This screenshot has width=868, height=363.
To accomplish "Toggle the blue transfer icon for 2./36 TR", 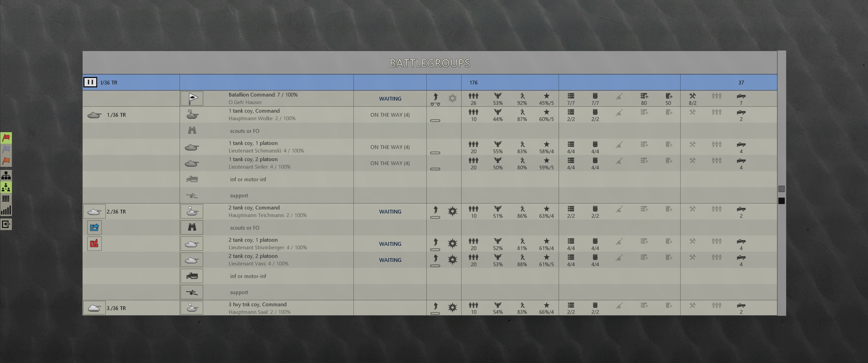I will click(94, 227).
